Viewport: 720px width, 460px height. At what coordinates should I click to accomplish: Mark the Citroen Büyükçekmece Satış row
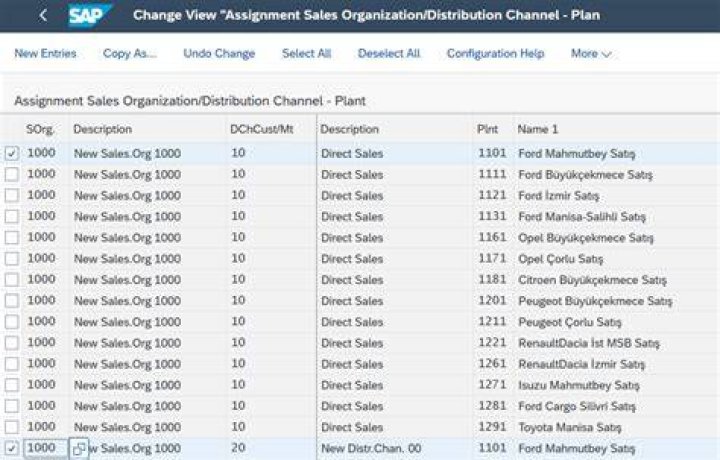[x=11, y=280]
